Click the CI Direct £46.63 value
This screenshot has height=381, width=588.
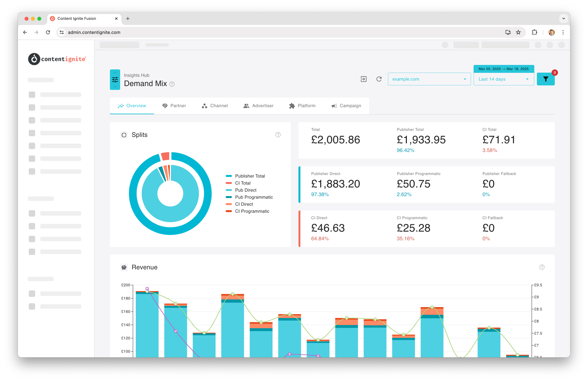[x=328, y=228]
